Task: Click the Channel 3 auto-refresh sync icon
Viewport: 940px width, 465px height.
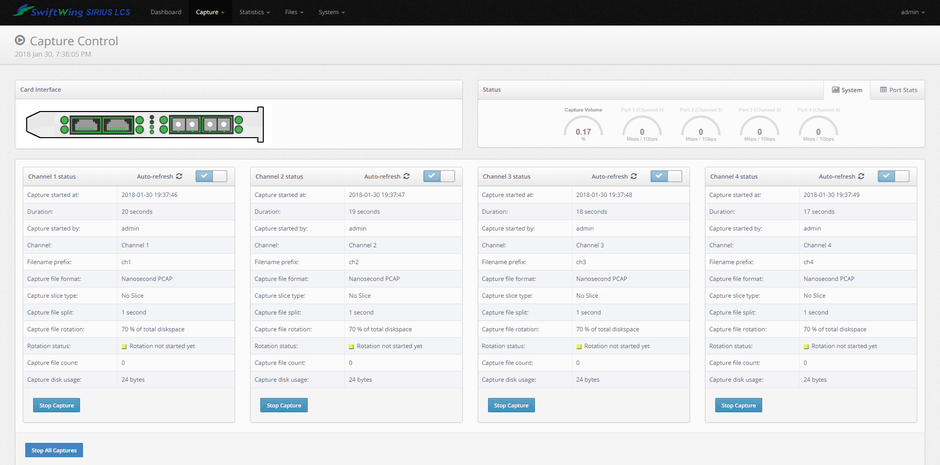Action: (634, 176)
